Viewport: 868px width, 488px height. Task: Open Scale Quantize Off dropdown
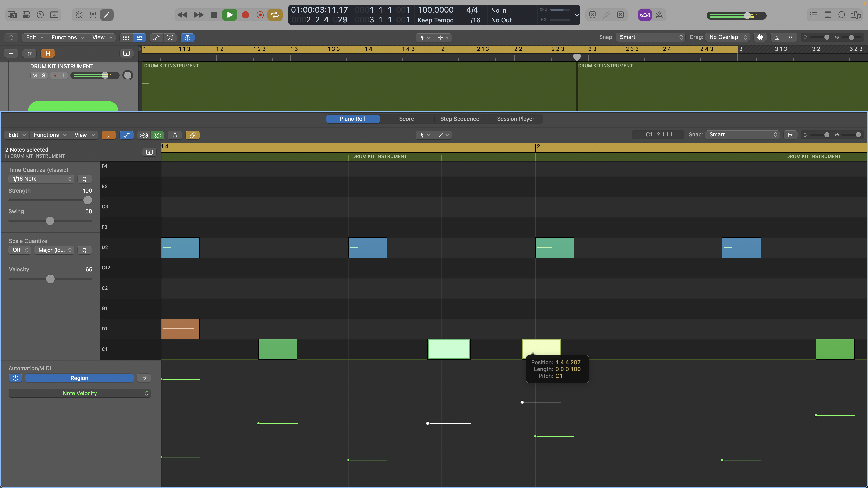point(20,250)
